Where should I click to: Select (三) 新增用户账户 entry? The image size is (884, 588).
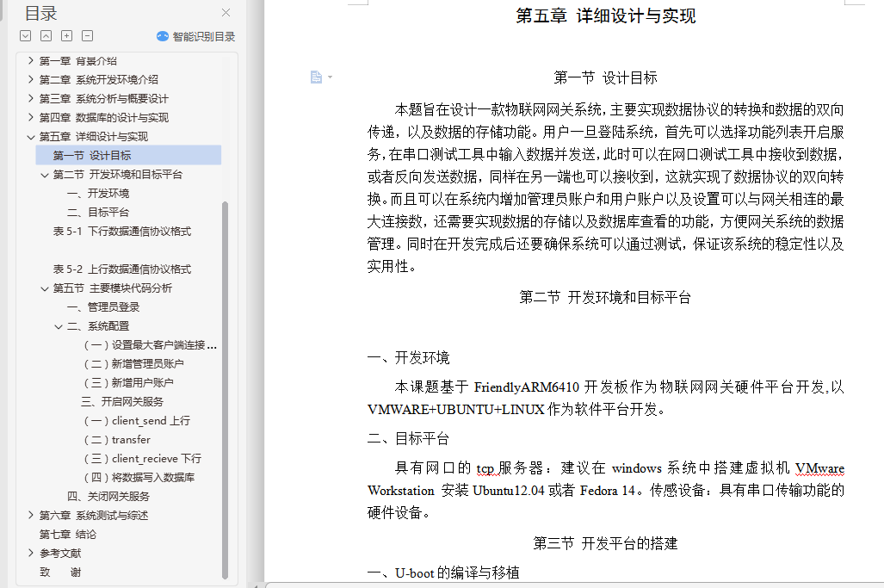click(x=128, y=383)
